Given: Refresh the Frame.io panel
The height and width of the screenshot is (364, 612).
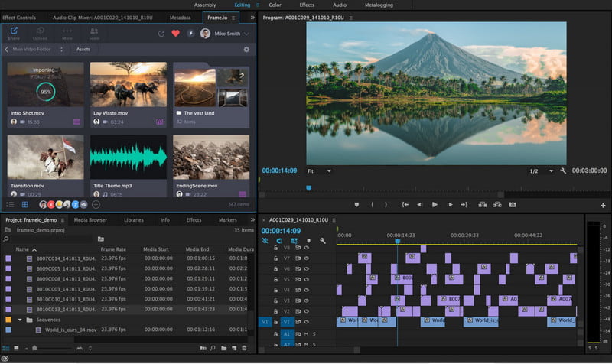Looking at the screenshot, I should click(161, 34).
